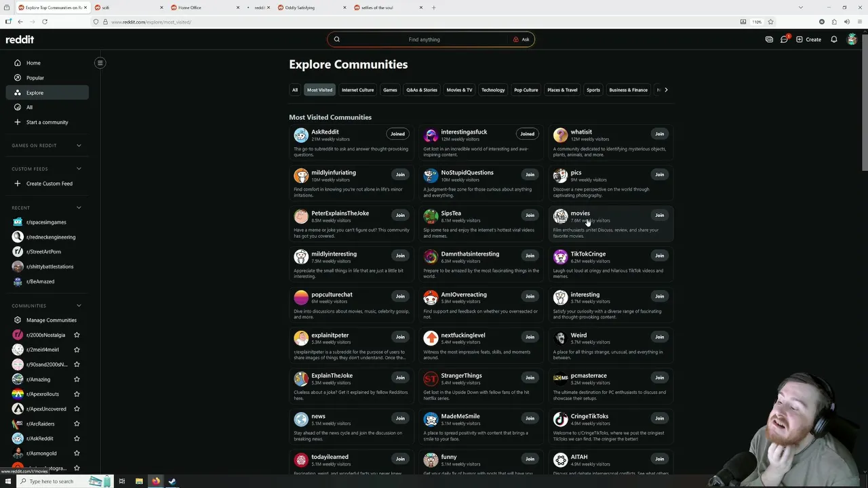Click Create Custom Feed

[47, 184]
